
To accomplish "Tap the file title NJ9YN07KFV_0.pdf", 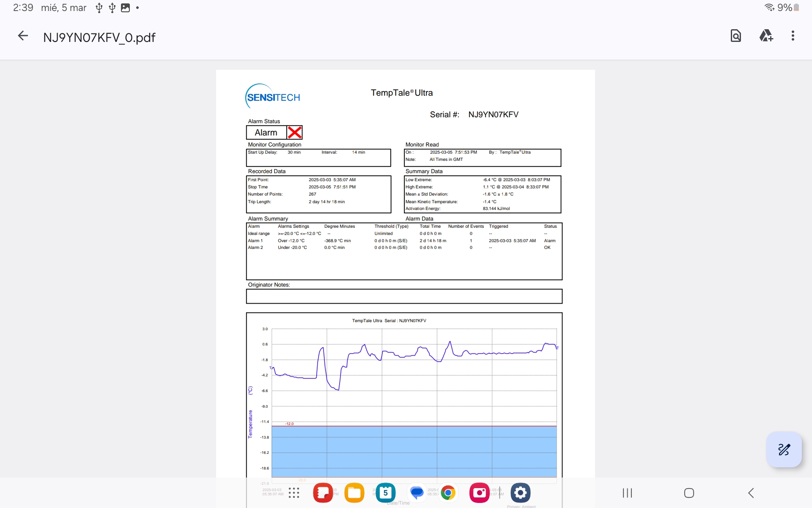I will click(x=99, y=38).
